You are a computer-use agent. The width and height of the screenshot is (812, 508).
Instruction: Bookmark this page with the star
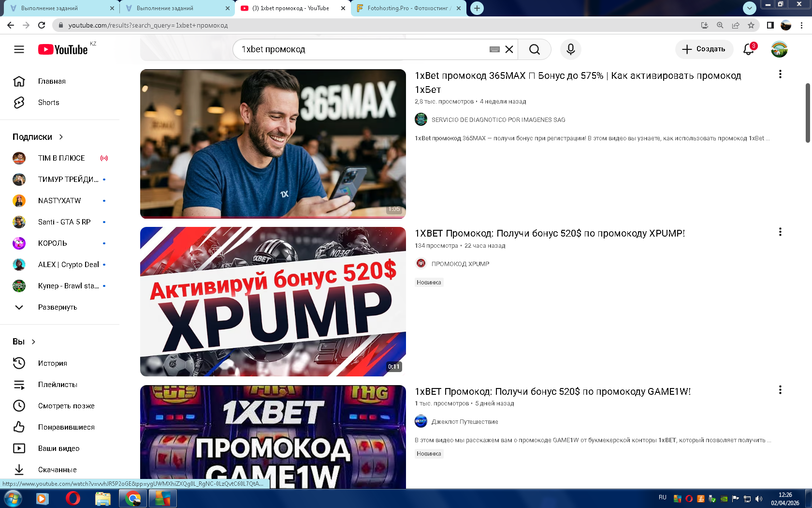tap(751, 25)
